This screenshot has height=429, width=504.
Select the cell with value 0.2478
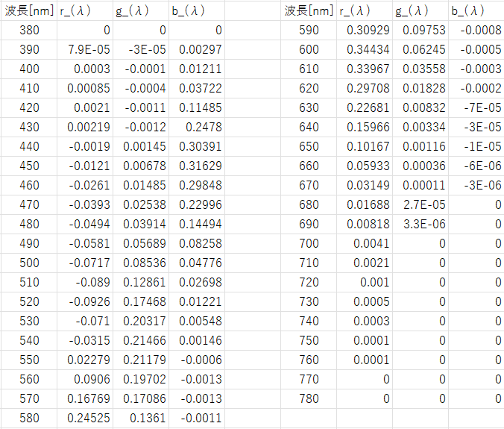(x=197, y=128)
